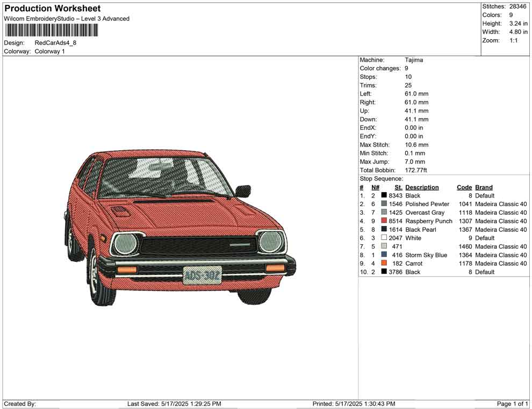
Task: Click the swatch for thread code 1460
Action: [384, 246]
